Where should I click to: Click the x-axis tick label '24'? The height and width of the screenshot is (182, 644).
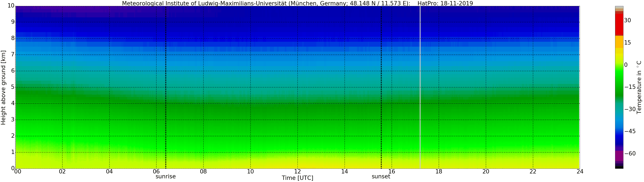(x=580, y=172)
